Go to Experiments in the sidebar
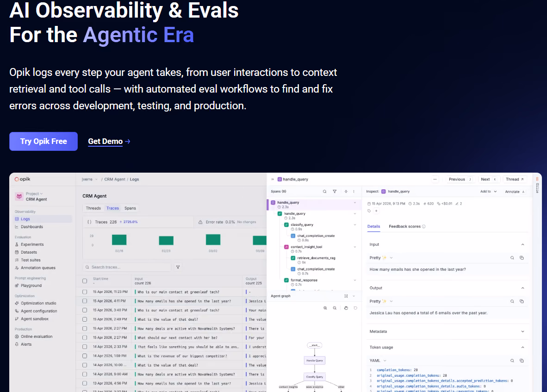 pyautogui.click(x=32, y=244)
